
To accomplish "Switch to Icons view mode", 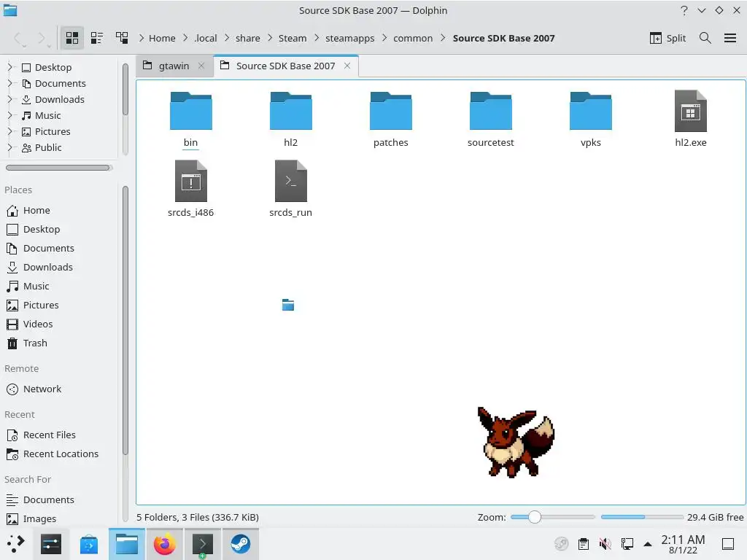I will [x=72, y=38].
